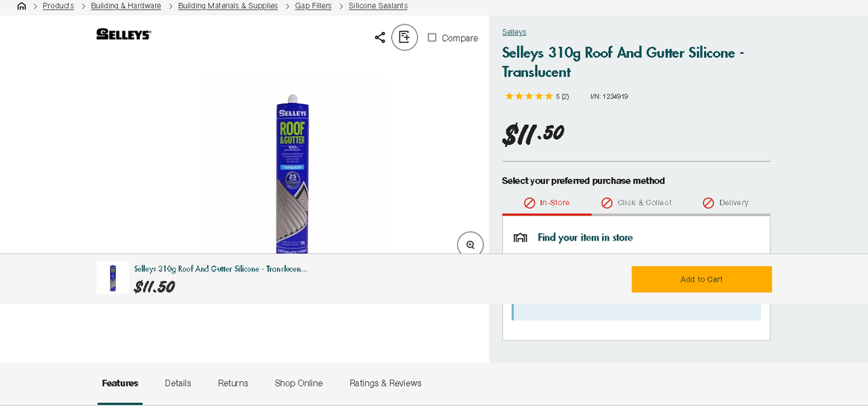Viewport: 868px width, 416px height.
Task: Click the share icon
Action: pos(379,38)
